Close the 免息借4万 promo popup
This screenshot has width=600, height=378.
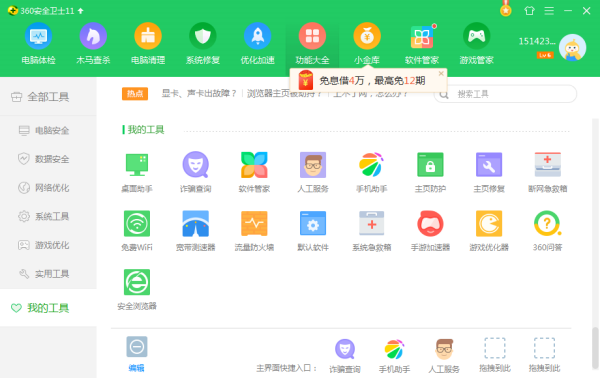[441, 73]
